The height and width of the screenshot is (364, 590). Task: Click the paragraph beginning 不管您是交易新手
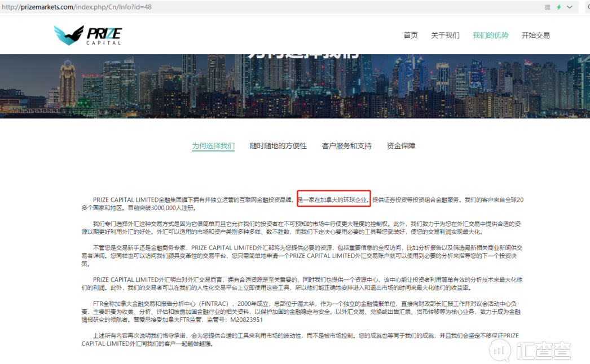tap(302, 256)
